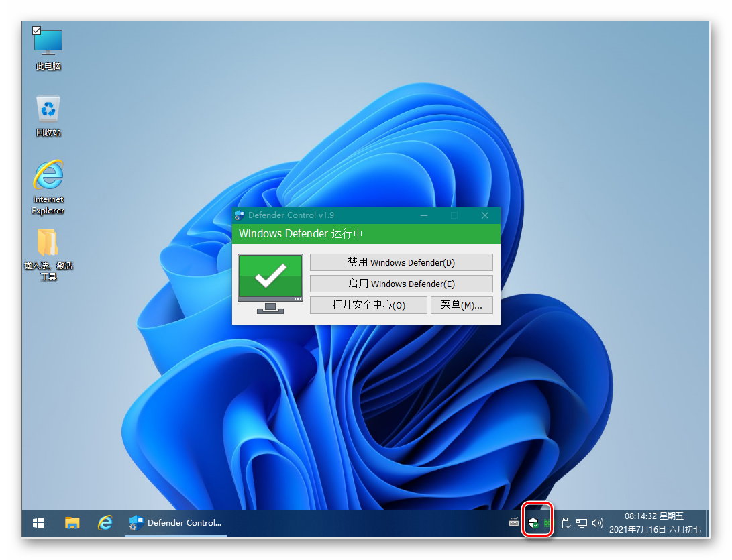The height and width of the screenshot is (560, 732).
Task: Click 禁用 Windows Defender(D) button
Action: (x=401, y=262)
